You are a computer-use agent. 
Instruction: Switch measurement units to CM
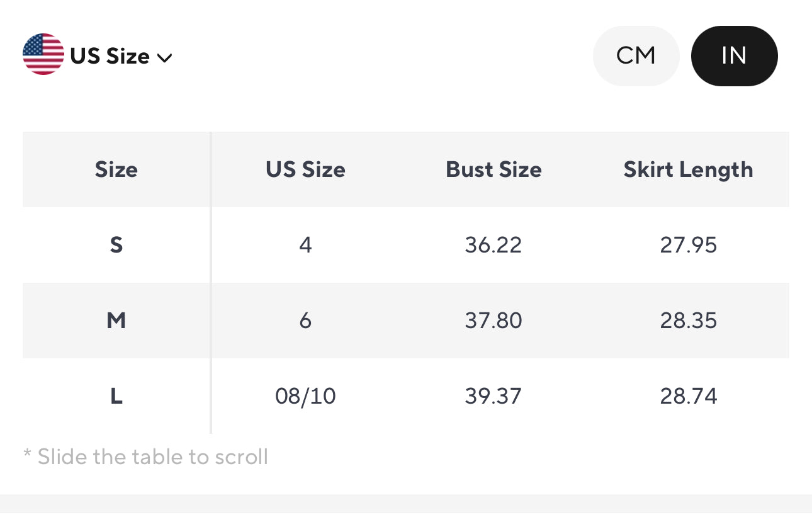coord(636,56)
